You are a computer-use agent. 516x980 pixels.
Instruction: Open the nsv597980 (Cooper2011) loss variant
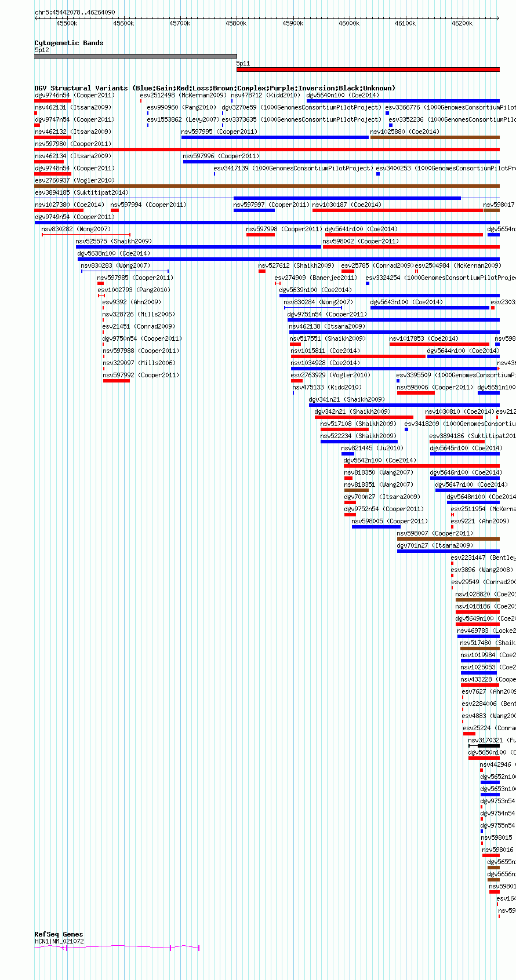click(x=267, y=150)
